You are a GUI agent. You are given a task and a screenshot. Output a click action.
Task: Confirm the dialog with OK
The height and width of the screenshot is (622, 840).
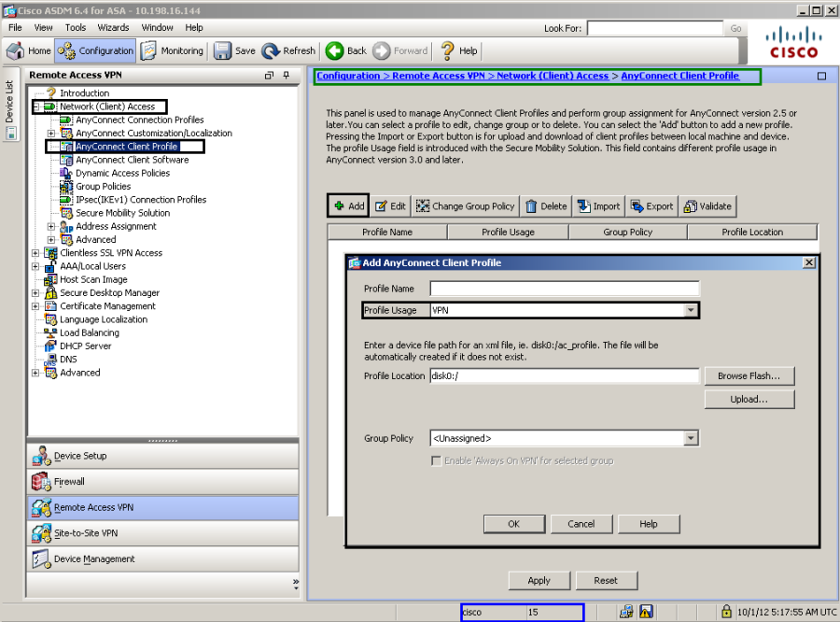513,524
